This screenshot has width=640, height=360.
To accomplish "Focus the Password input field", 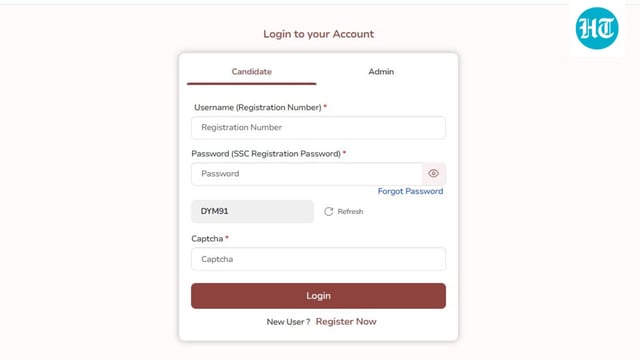I will [x=307, y=174].
